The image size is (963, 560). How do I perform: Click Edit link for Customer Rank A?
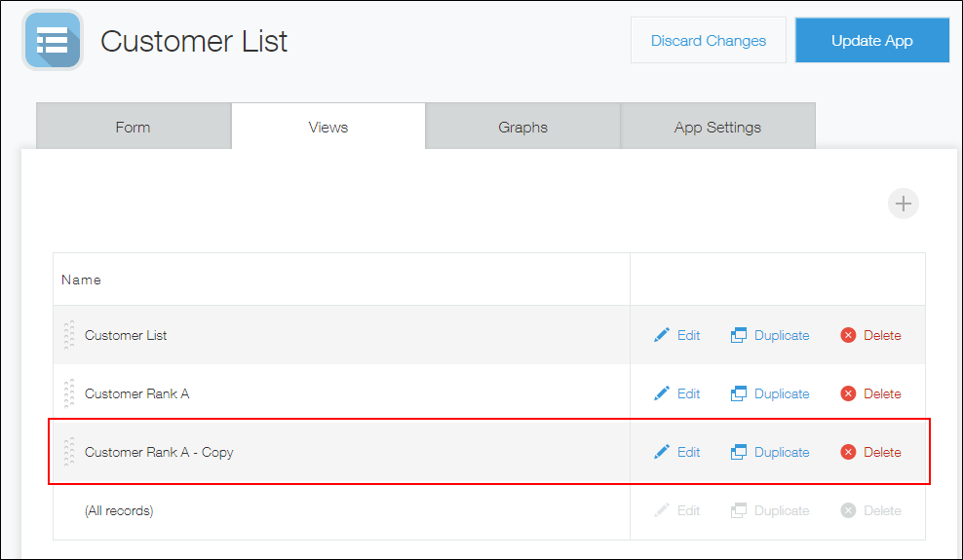click(x=688, y=393)
